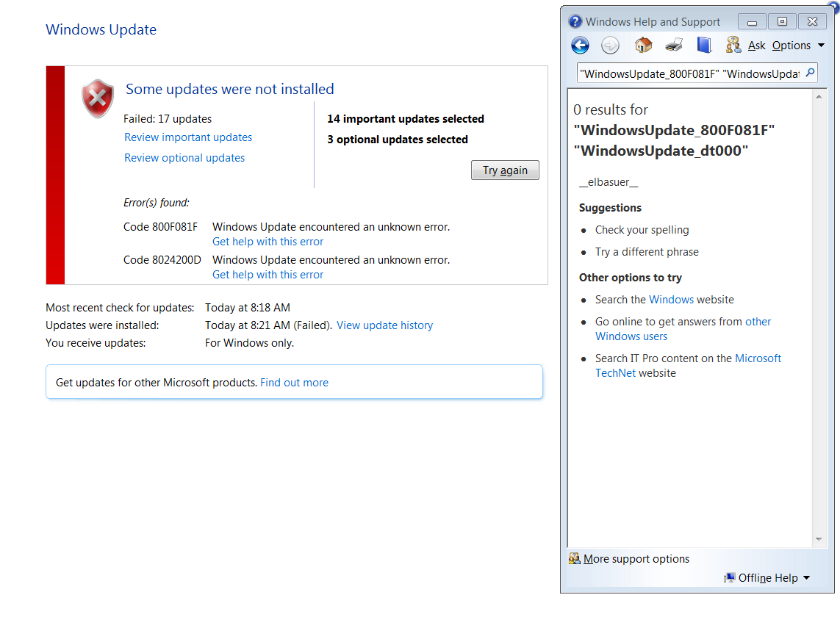Get help with error code 8024200D
Image resolution: width=840 pixels, height=617 pixels.
(x=268, y=275)
